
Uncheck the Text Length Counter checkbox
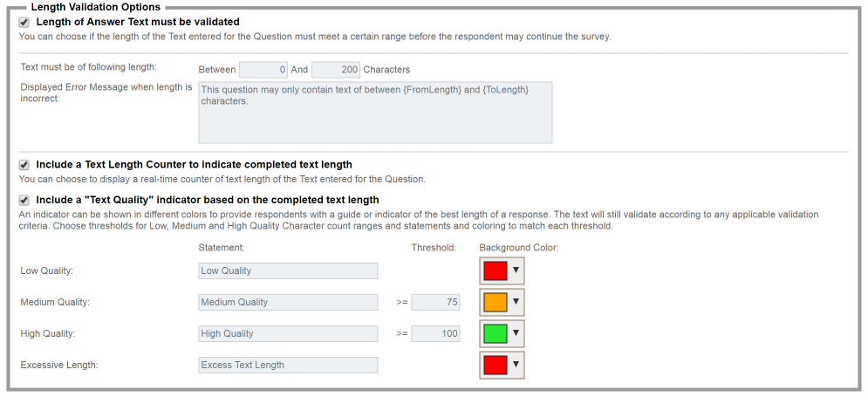(24, 164)
